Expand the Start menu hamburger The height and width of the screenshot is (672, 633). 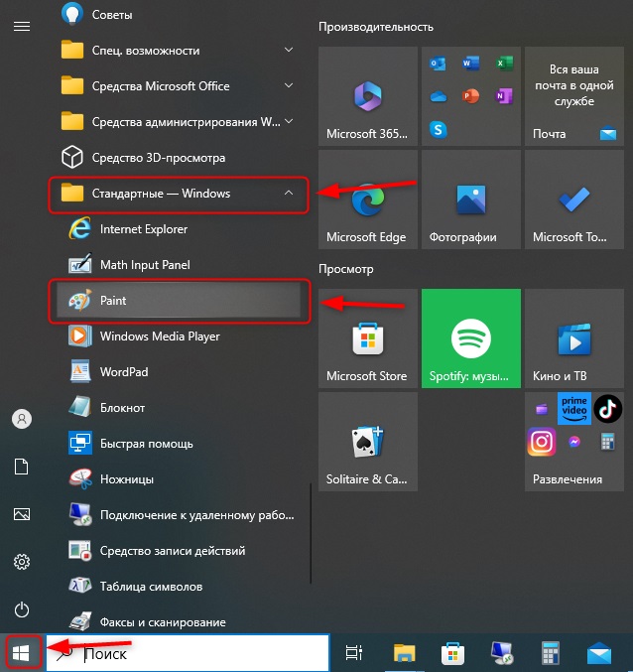click(x=22, y=27)
